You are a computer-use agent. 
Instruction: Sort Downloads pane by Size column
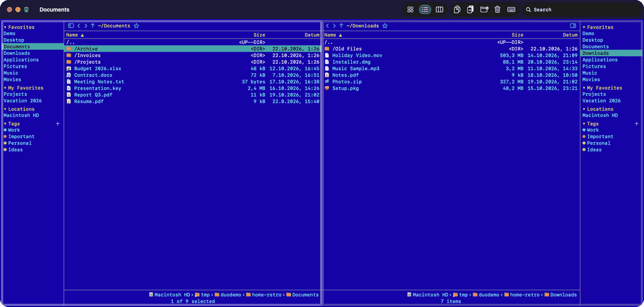[518, 35]
